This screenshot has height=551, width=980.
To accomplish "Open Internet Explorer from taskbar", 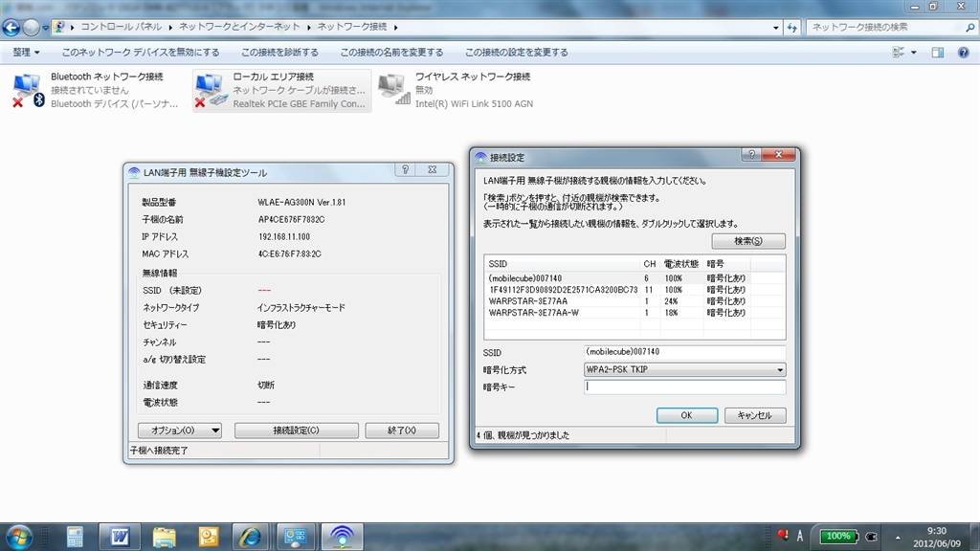I will pos(251,538).
